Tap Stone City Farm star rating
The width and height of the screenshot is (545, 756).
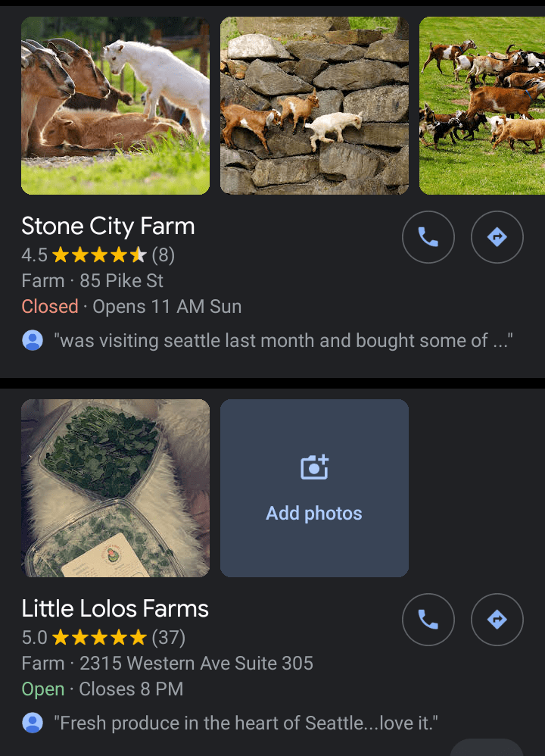click(x=98, y=255)
